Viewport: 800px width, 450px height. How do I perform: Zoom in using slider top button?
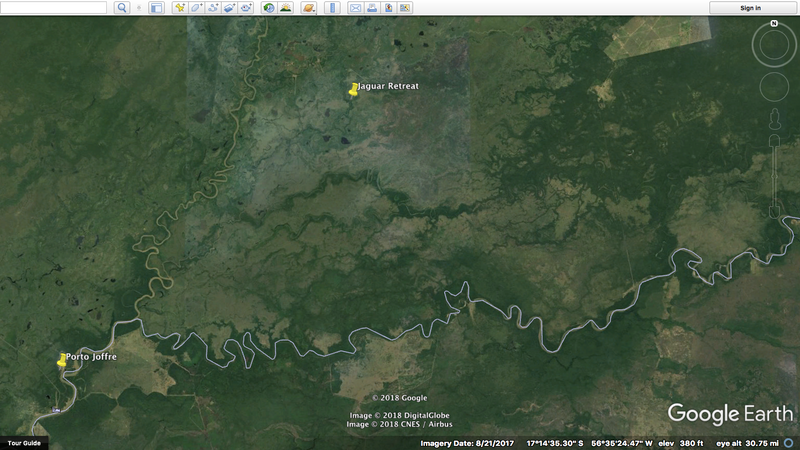[x=774, y=140]
